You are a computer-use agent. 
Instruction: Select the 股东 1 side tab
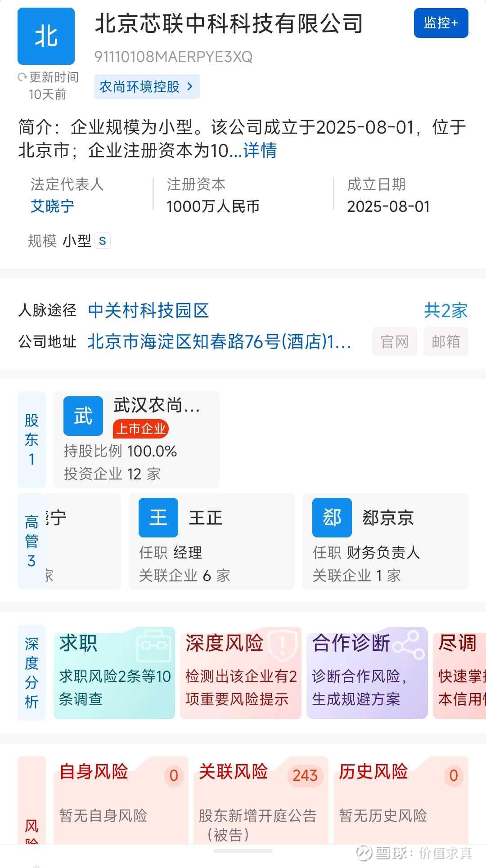click(x=31, y=439)
